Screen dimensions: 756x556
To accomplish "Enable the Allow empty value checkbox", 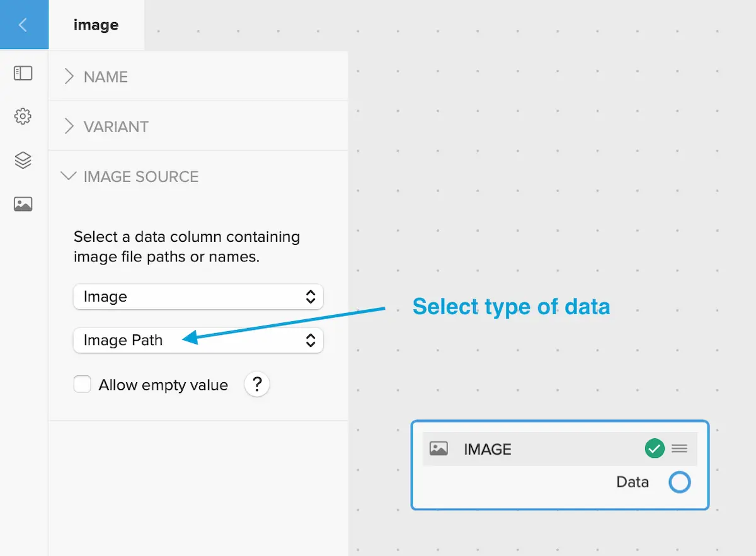I will [x=83, y=384].
